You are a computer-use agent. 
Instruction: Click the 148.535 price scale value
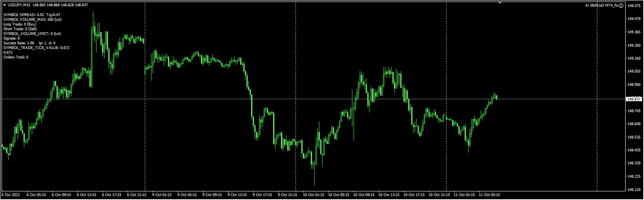click(634, 137)
